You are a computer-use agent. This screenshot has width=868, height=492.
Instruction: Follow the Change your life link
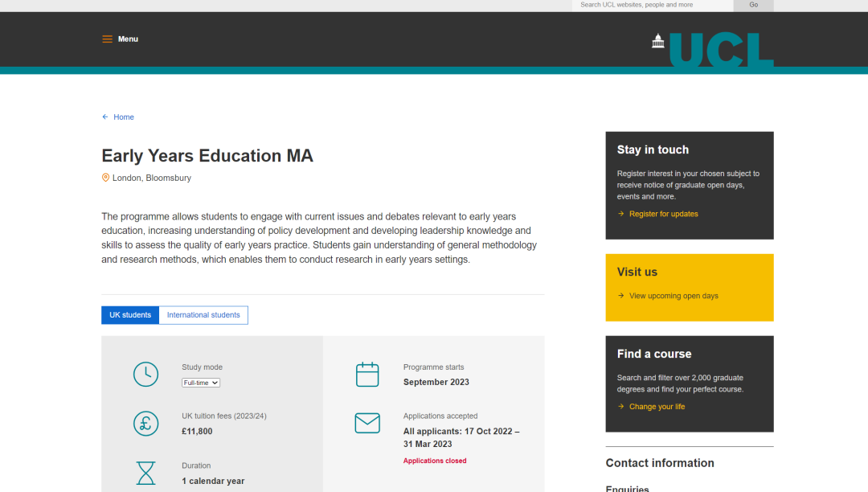click(657, 406)
